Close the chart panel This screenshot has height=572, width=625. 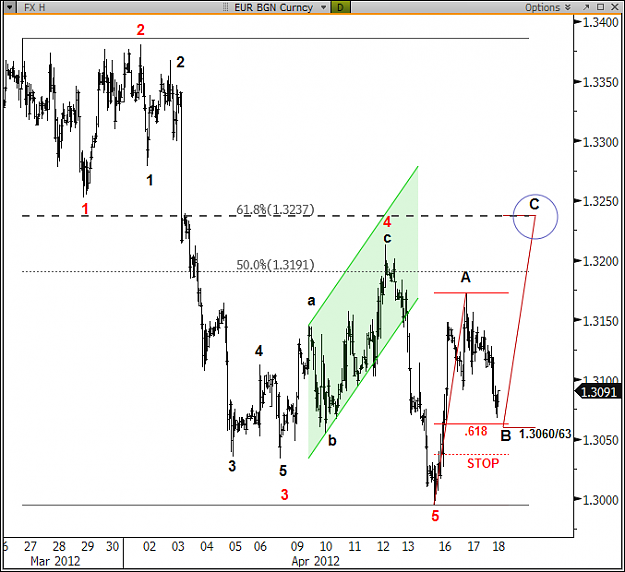[x=613, y=7]
